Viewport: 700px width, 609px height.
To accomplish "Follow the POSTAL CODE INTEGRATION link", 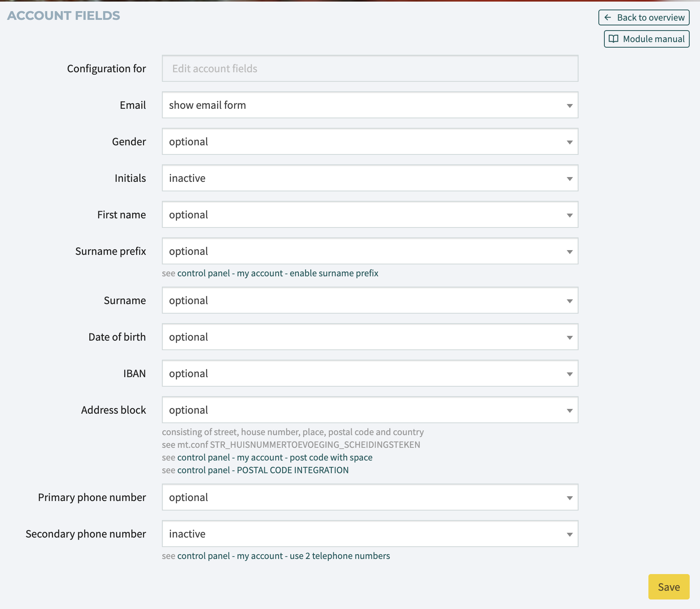I will [263, 470].
